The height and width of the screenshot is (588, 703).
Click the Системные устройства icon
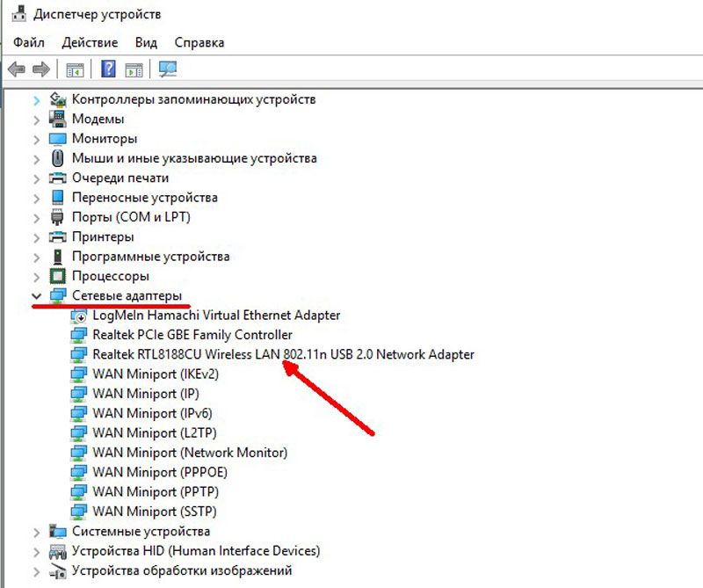coord(57,532)
